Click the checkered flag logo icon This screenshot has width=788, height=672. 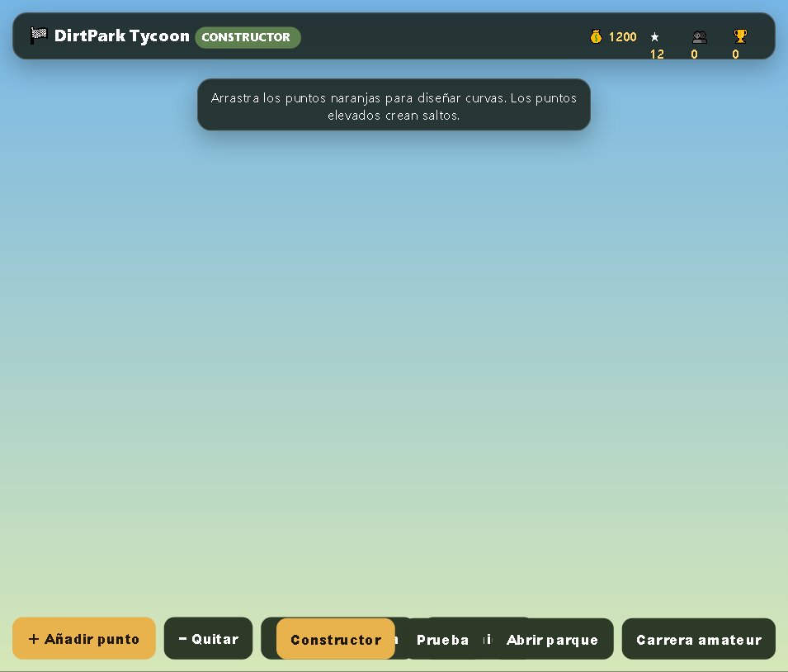click(39, 35)
